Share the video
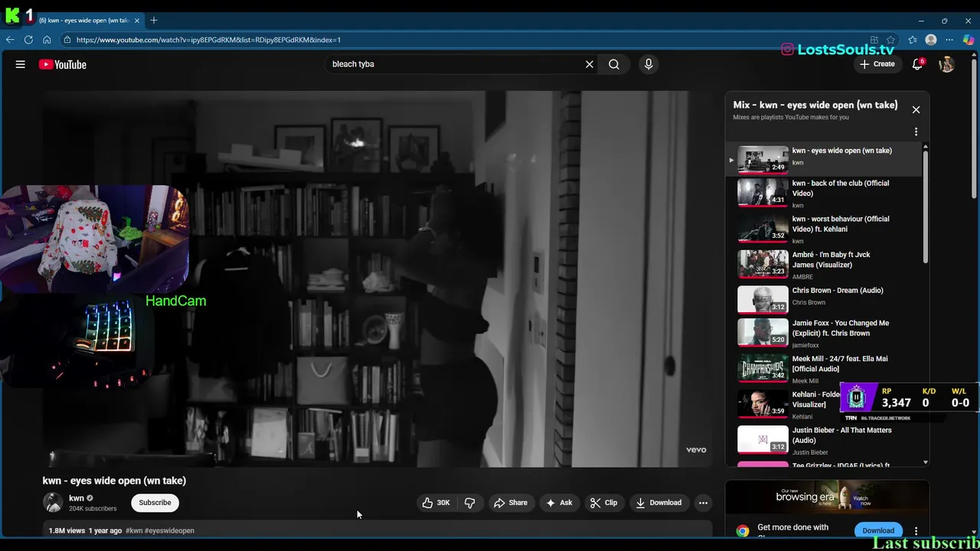Image resolution: width=980 pixels, height=551 pixels. (x=511, y=503)
